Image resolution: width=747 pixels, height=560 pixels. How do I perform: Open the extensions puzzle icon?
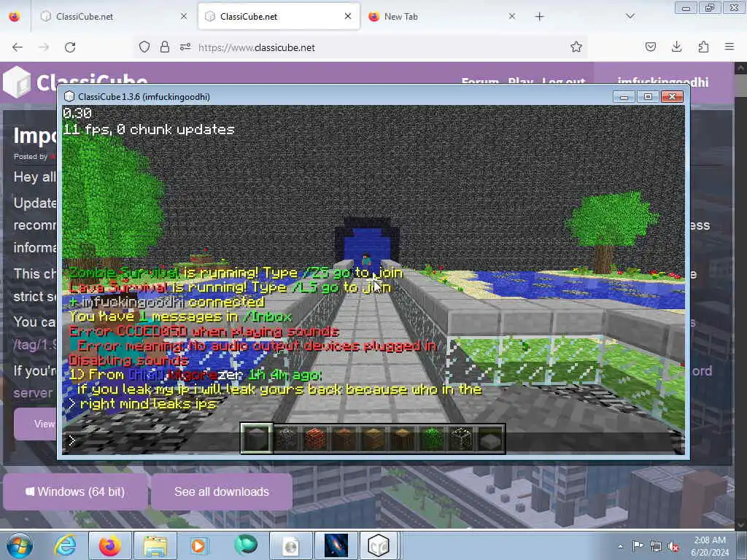(703, 47)
